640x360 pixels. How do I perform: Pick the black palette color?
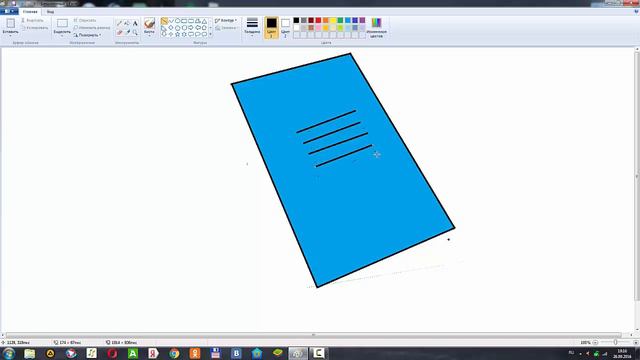pos(296,20)
